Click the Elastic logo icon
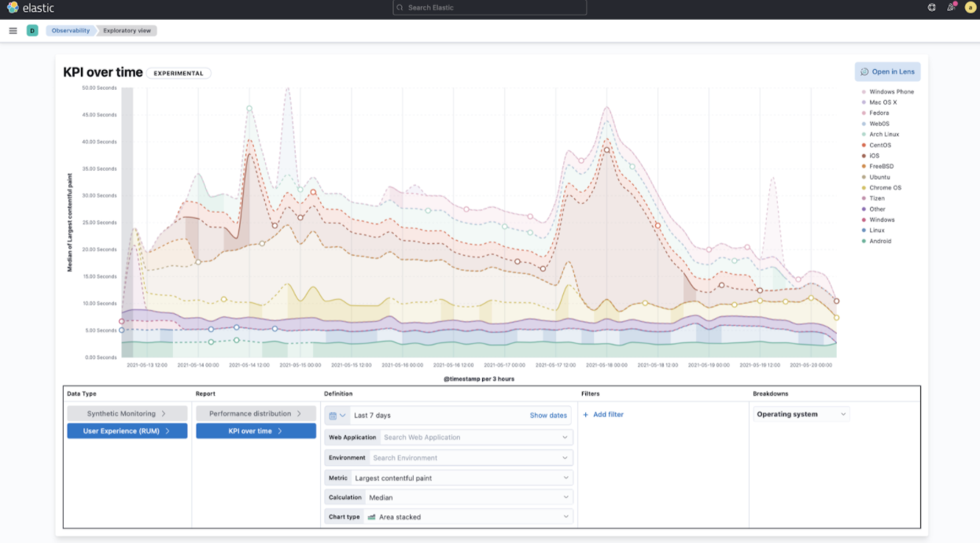The height and width of the screenshot is (543, 980). tap(13, 8)
